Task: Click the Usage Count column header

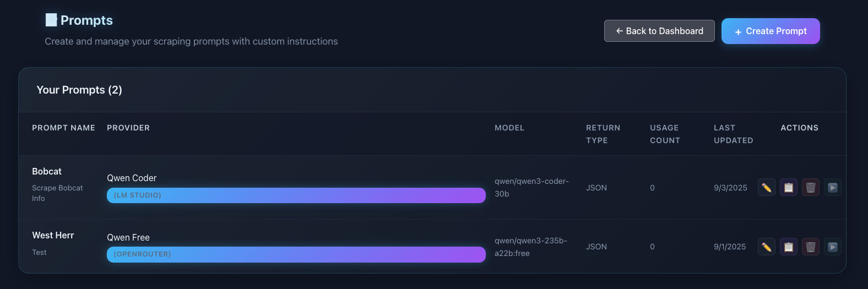Action: [665, 134]
